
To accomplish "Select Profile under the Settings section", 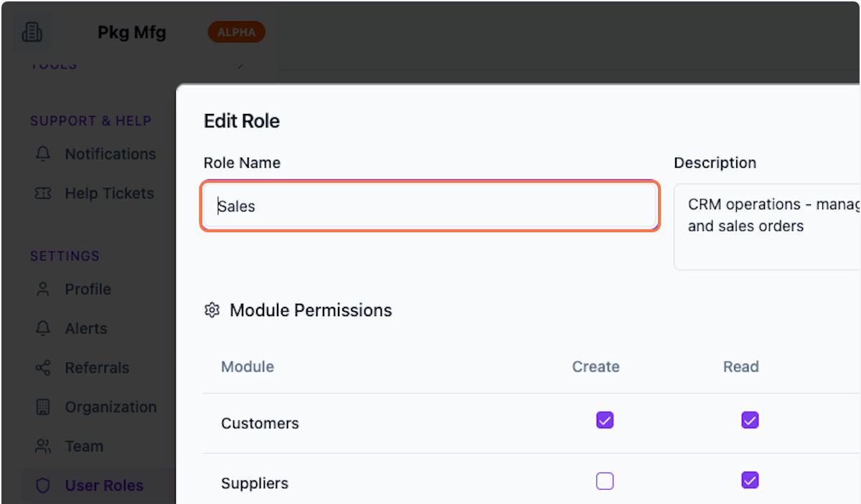I will click(88, 289).
